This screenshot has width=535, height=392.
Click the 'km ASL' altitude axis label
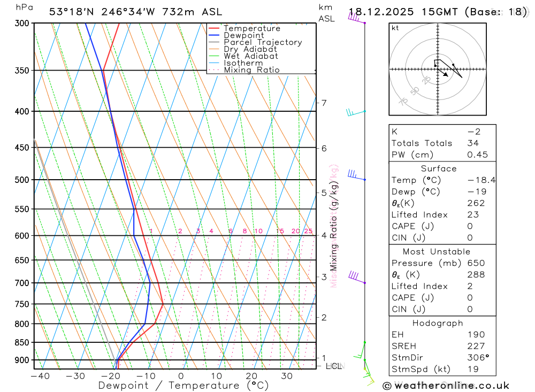[326, 13]
